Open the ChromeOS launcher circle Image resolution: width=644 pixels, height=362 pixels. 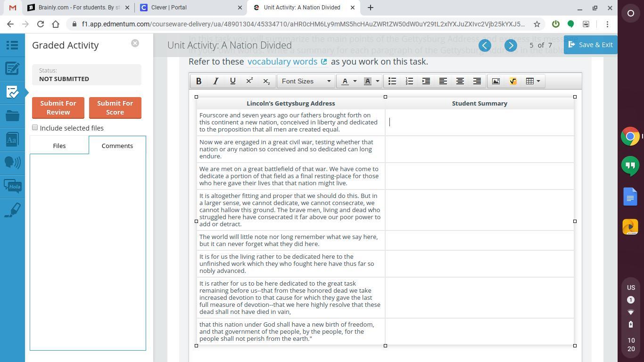click(630, 13)
